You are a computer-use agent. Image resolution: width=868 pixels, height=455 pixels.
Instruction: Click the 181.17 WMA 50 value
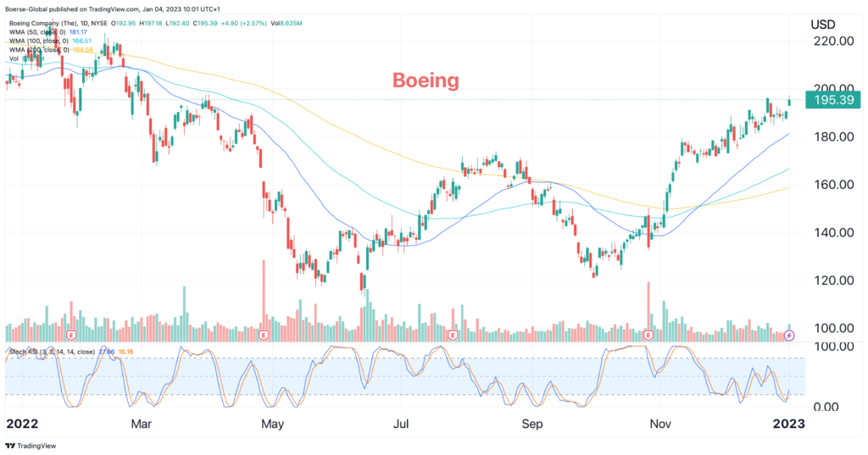[x=78, y=32]
